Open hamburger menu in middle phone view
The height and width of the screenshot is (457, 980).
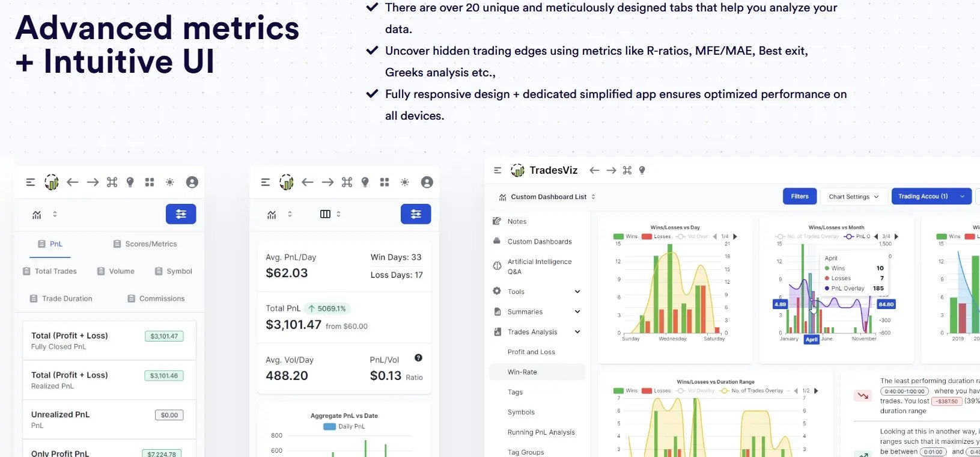pos(266,182)
